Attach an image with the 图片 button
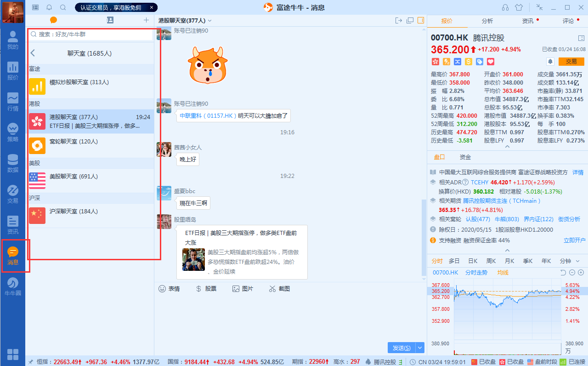 coord(243,289)
